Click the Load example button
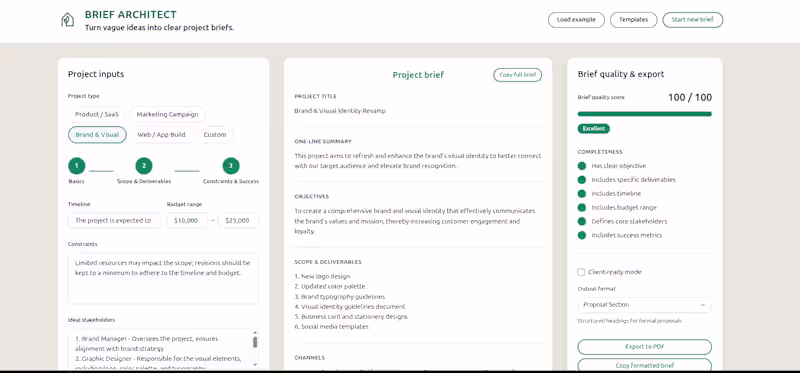The width and height of the screenshot is (800, 373). (x=576, y=20)
